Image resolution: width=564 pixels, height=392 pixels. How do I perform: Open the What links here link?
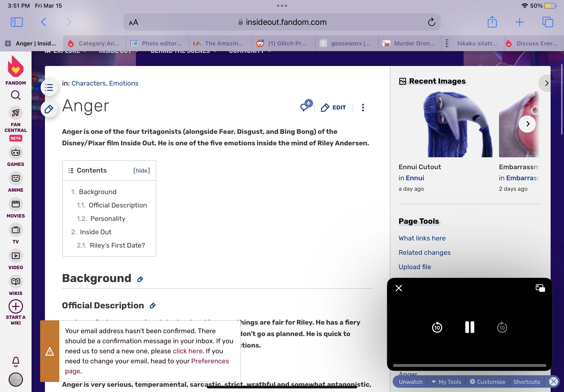point(422,238)
